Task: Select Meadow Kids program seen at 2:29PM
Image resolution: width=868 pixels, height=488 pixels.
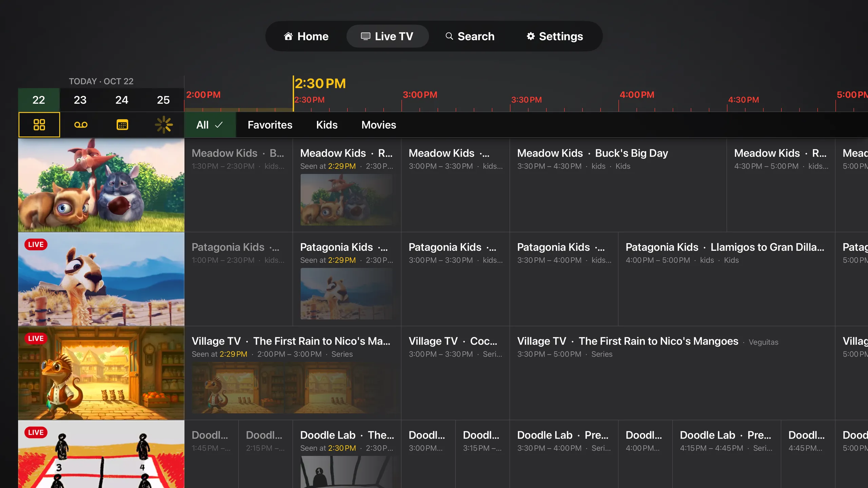Action: pyautogui.click(x=347, y=185)
